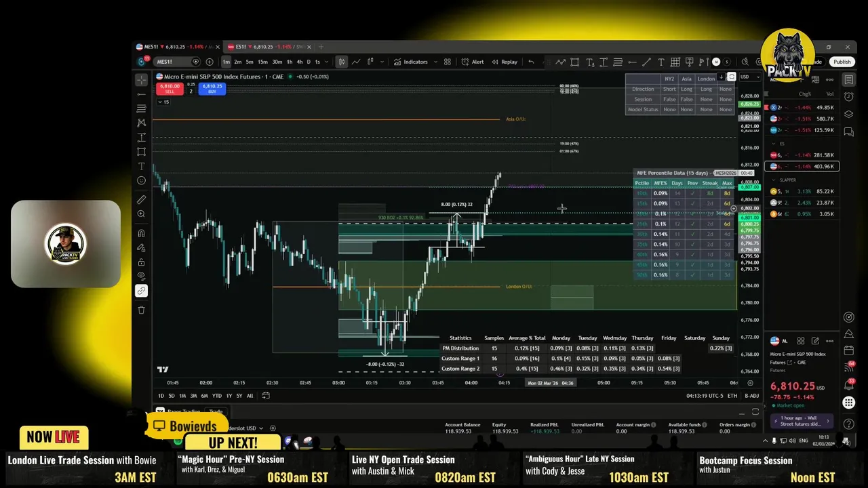This screenshot has width=868, height=488.
Task: Click the Publish button
Action: point(842,62)
